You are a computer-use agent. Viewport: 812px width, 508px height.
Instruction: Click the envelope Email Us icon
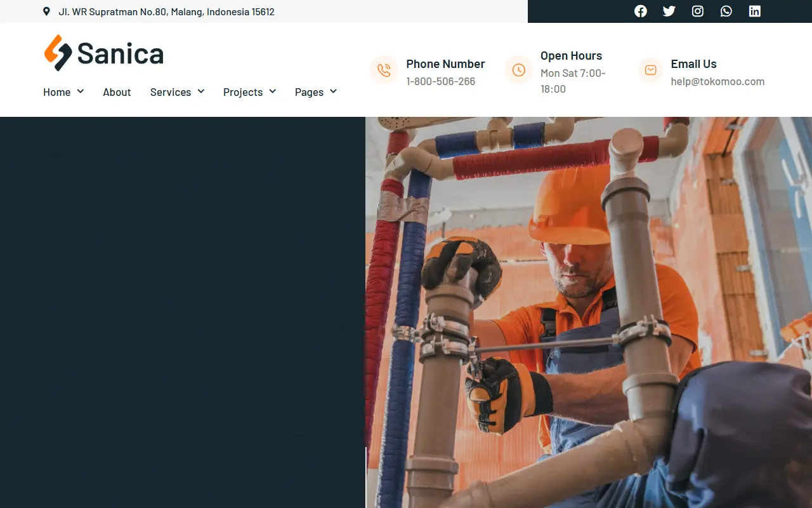[x=650, y=70]
